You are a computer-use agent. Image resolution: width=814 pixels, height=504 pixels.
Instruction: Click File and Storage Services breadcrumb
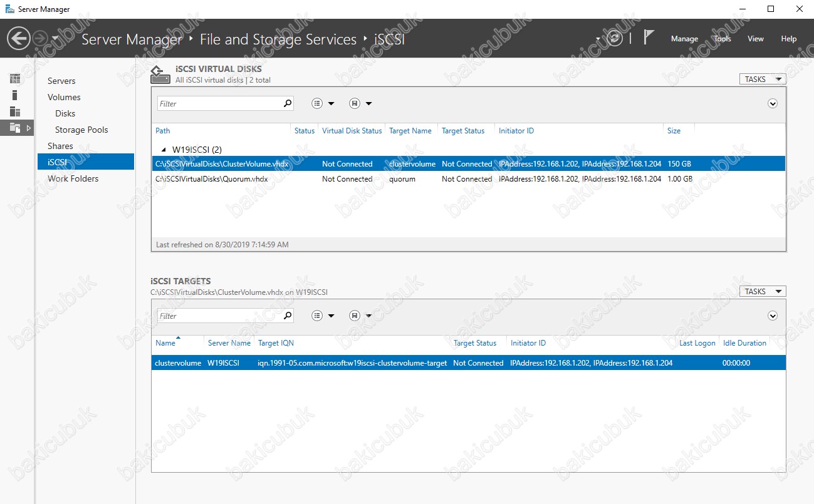[x=278, y=39]
